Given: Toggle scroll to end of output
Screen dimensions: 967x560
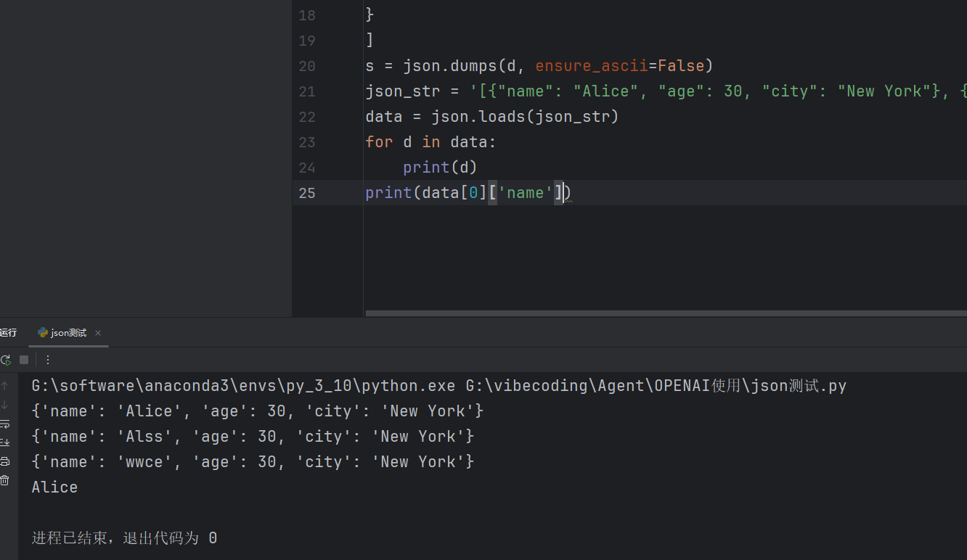Looking at the screenshot, I should point(5,442).
